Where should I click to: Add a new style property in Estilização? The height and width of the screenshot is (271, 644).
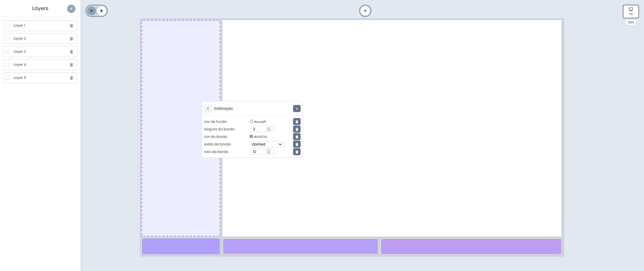297,109
